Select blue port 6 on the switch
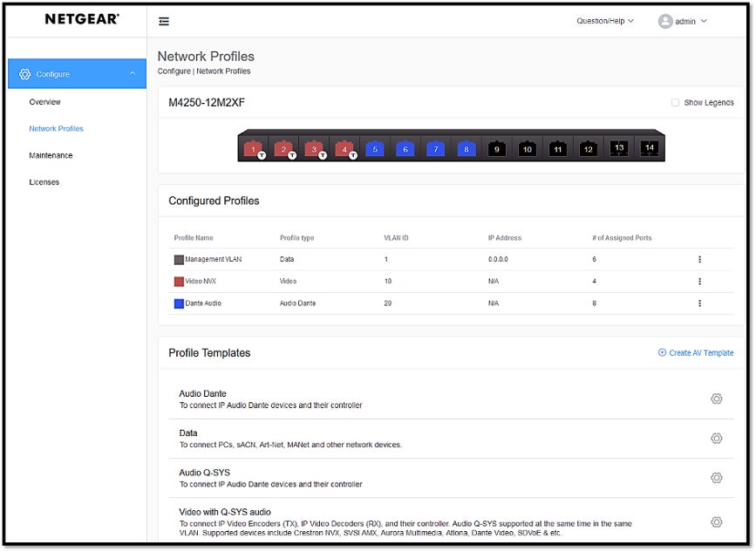The image size is (756, 552). (405, 149)
